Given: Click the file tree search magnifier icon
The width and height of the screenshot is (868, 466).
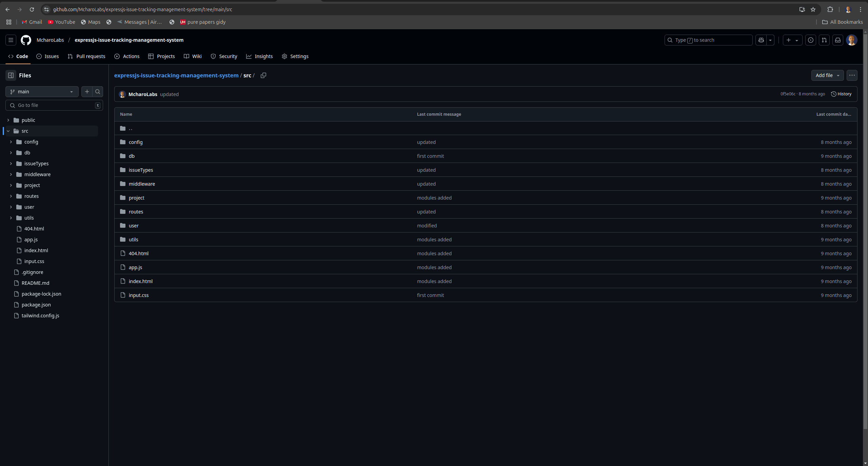Looking at the screenshot, I should 97,91.
